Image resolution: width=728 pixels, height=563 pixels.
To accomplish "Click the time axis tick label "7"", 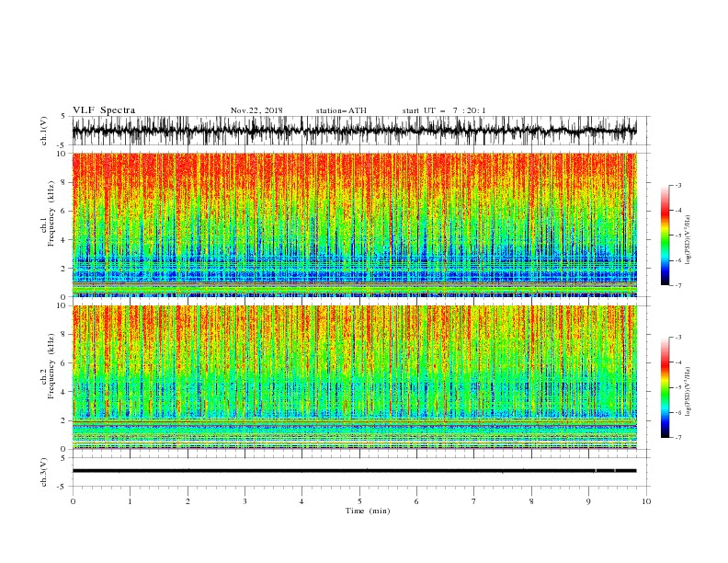I will click(x=474, y=501).
